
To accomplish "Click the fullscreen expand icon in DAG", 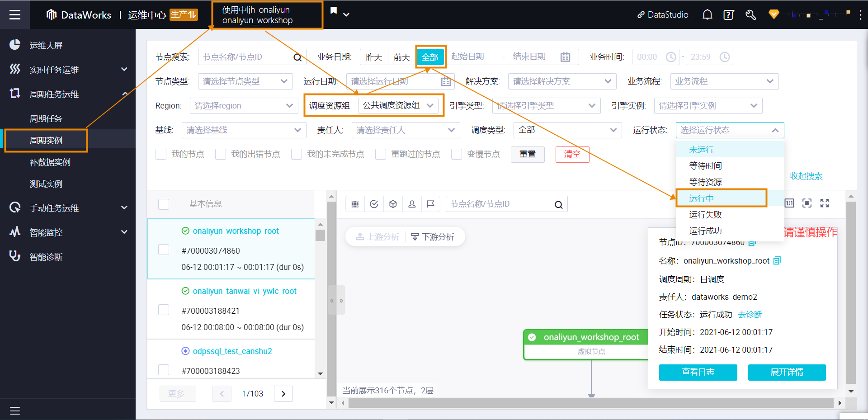I will (825, 203).
